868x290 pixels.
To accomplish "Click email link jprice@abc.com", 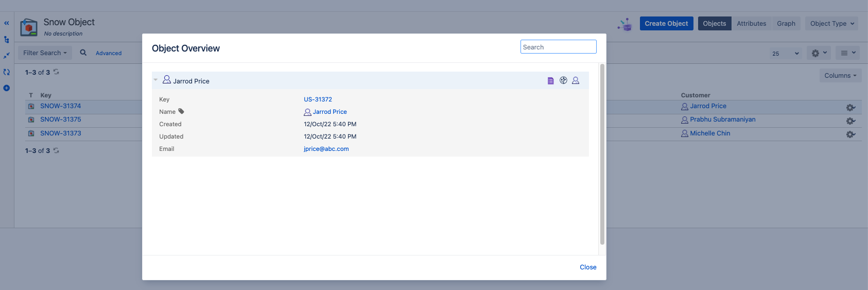I will (326, 149).
